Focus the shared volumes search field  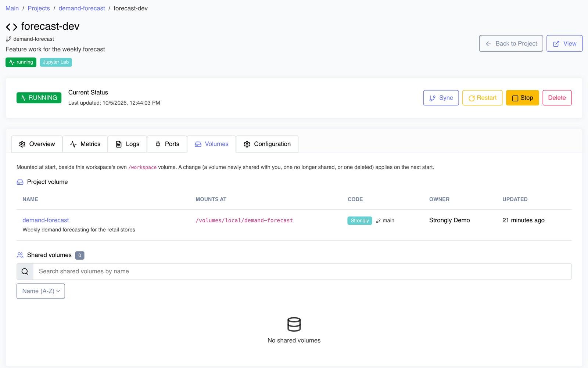click(302, 271)
